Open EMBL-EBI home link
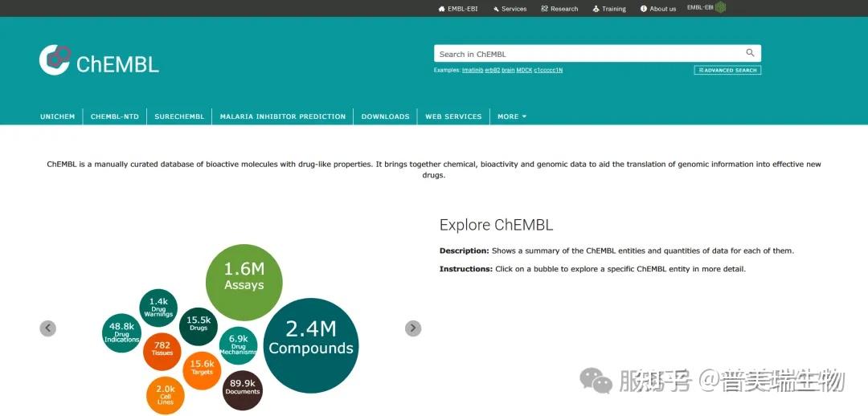Viewport: 868px width, 416px height. pyautogui.click(x=458, y=9)
